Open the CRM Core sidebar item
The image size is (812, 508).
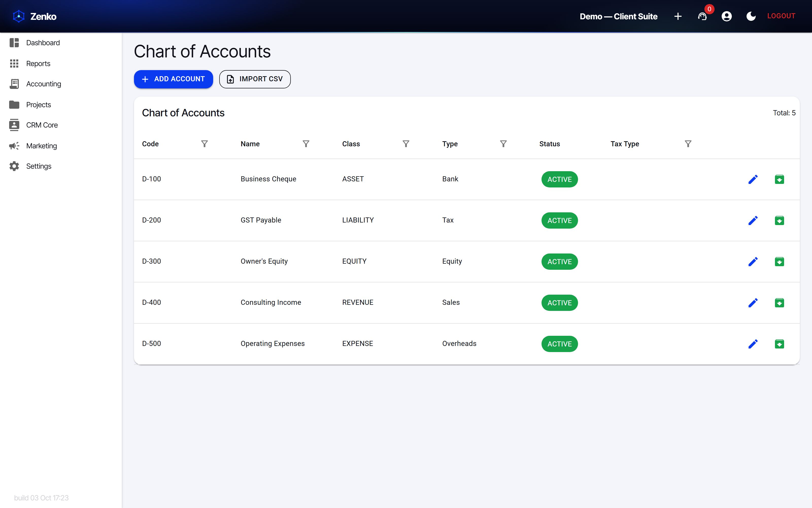click(61, 125)
